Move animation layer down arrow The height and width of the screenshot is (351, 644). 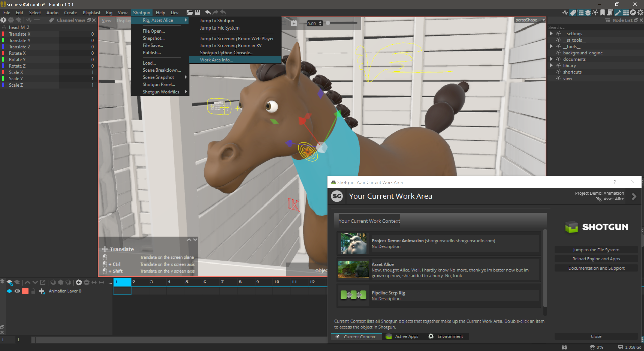tap(35, 282)
